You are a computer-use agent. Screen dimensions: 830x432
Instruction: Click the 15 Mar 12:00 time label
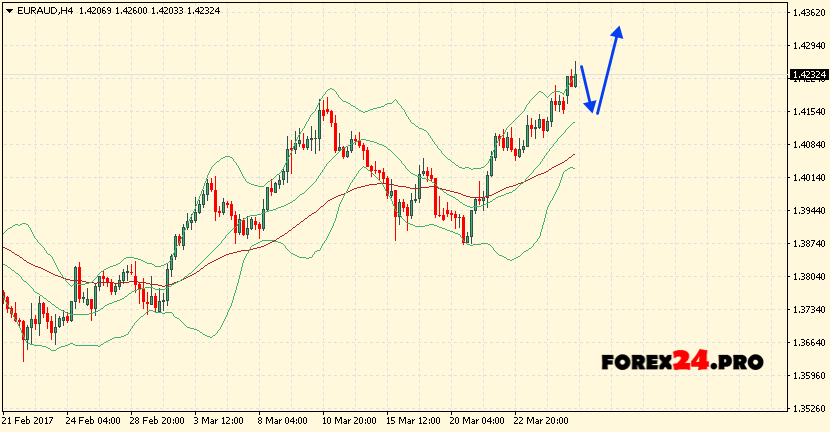point(413,422)
